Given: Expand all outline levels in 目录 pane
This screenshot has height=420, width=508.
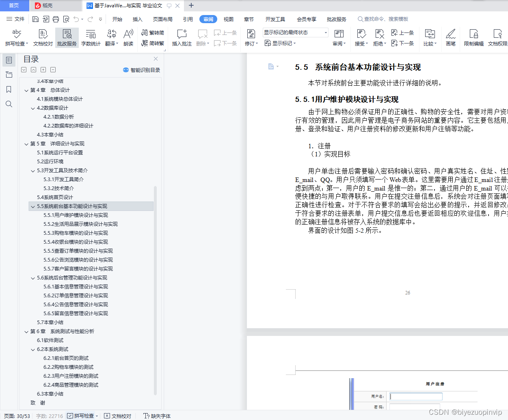Looking at the screenshot, I should pos(43,70).
